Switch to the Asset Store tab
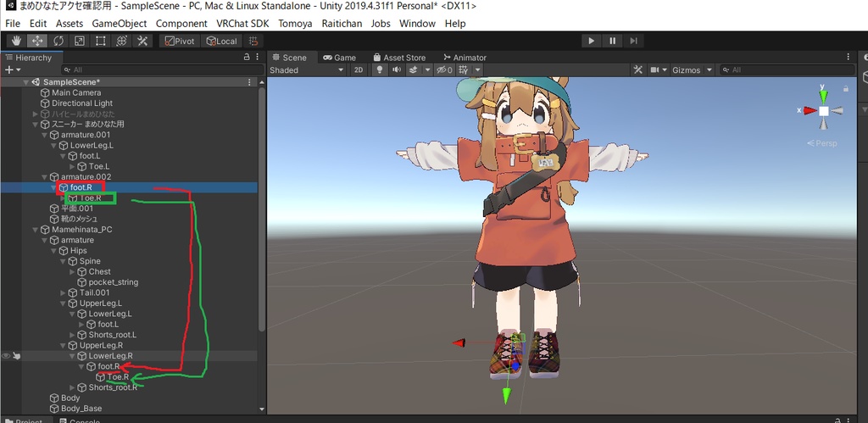The width and height of the screenshot is (868, 423). pyautogui.click(x=399, y=58)
